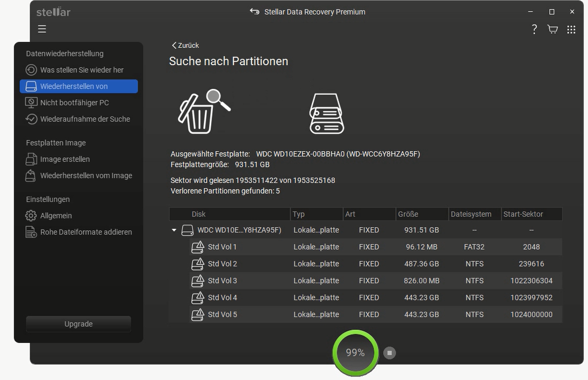The height and width of the screenshot is (380, 588).
Task: Open 'Wiederaufnahme der Suche'
Action: tap(79, 119)
